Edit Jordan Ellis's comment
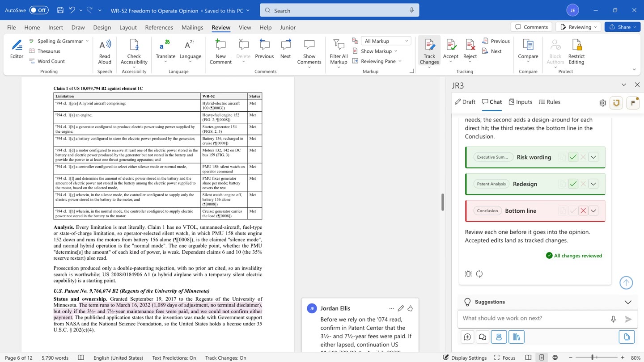644x362 pixels. coord(401,308)
